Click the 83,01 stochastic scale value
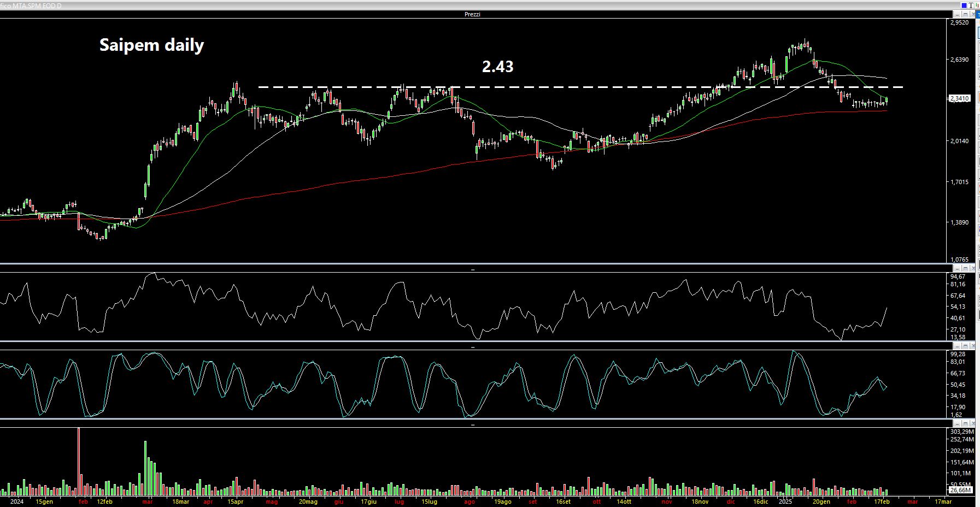This screenshot has height=507, width=980. coord(958,362)
